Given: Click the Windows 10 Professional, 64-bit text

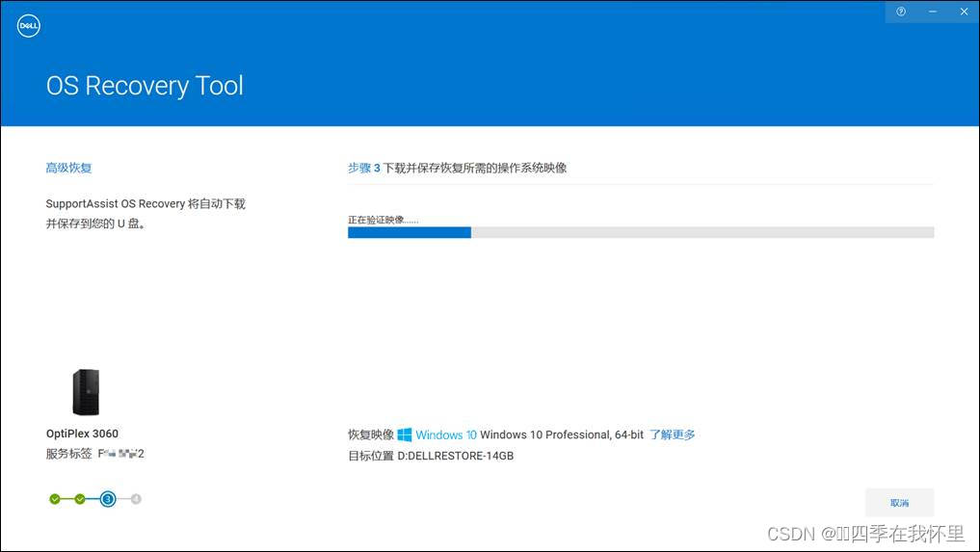Looking at the screenshot, I should pos(561,434).
